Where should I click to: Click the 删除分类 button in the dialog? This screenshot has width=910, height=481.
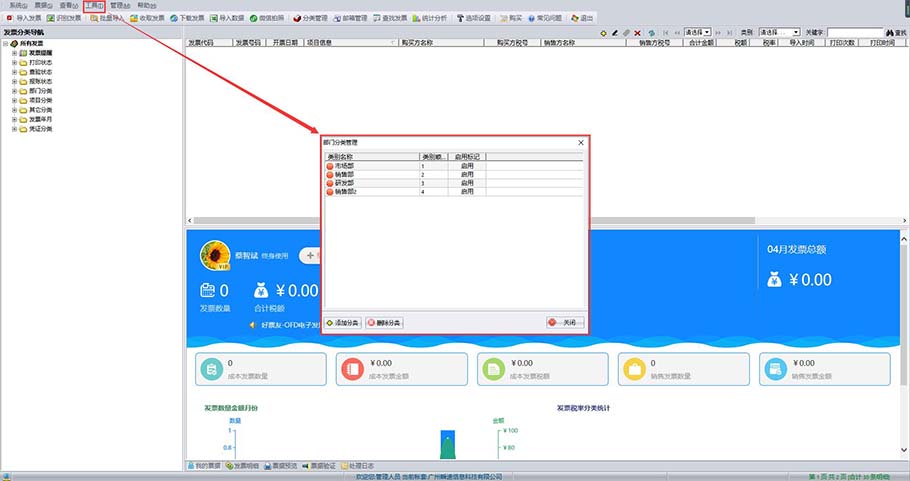[384, 323]
